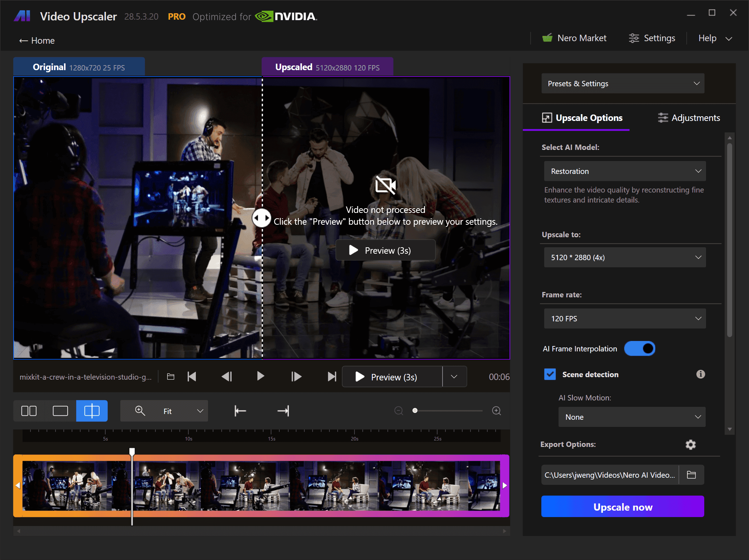Click the first thumbnail in the filmstrip
The width and height of the screenshot is (749, 560).
(67, 486)
